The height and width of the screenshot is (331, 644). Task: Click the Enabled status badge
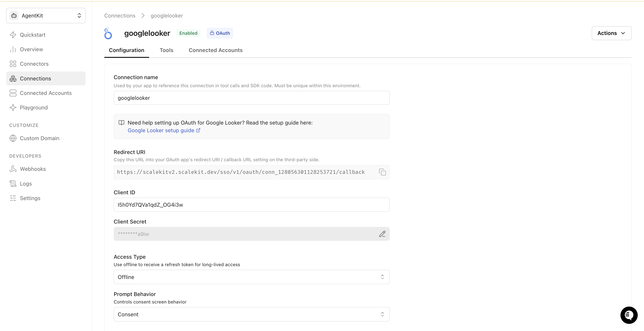[188, 33]
